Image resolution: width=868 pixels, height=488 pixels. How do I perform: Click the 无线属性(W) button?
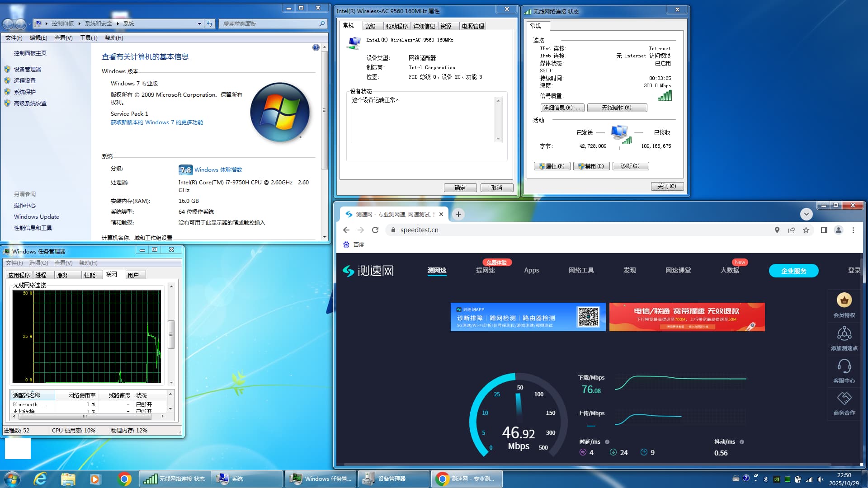click(x=617, y=108)
